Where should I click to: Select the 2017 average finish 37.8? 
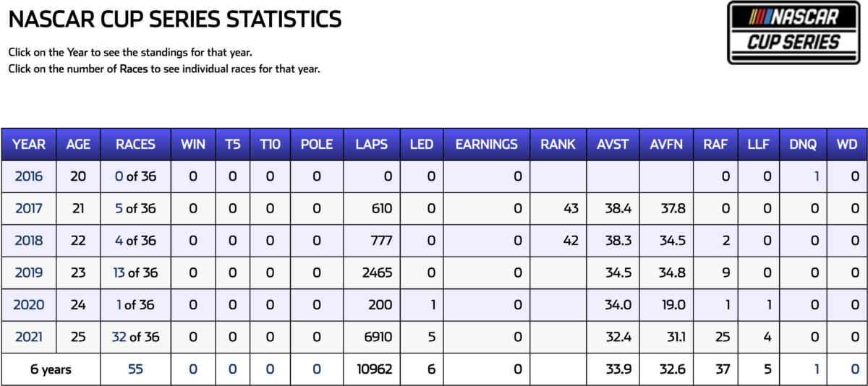click(x=672, y=208)
